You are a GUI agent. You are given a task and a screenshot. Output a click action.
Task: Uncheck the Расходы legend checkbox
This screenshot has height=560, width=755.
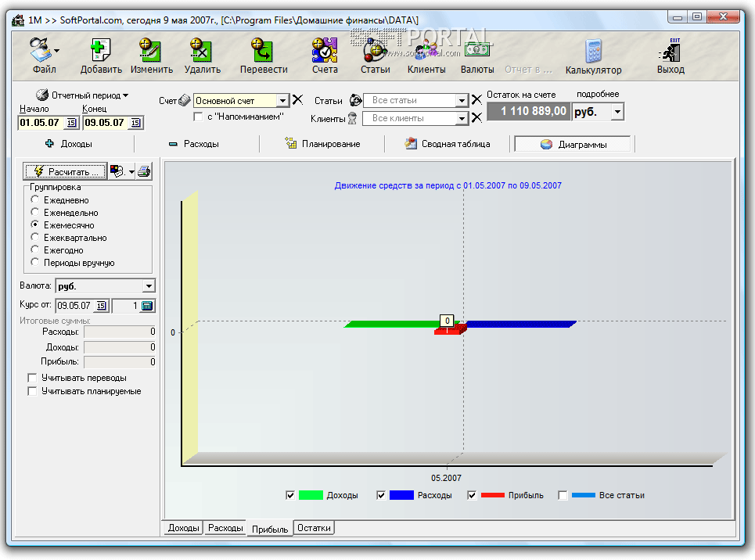381,496
